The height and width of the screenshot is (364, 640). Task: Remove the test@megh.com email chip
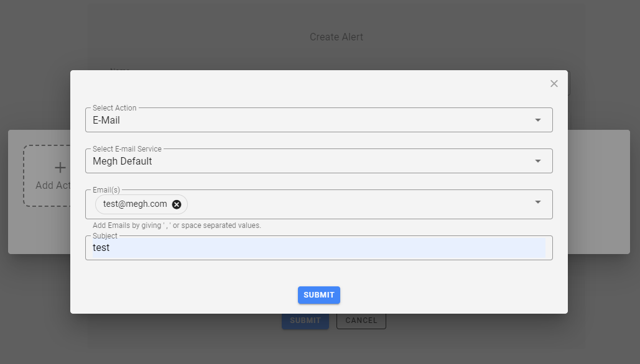(x=177, y=204)
